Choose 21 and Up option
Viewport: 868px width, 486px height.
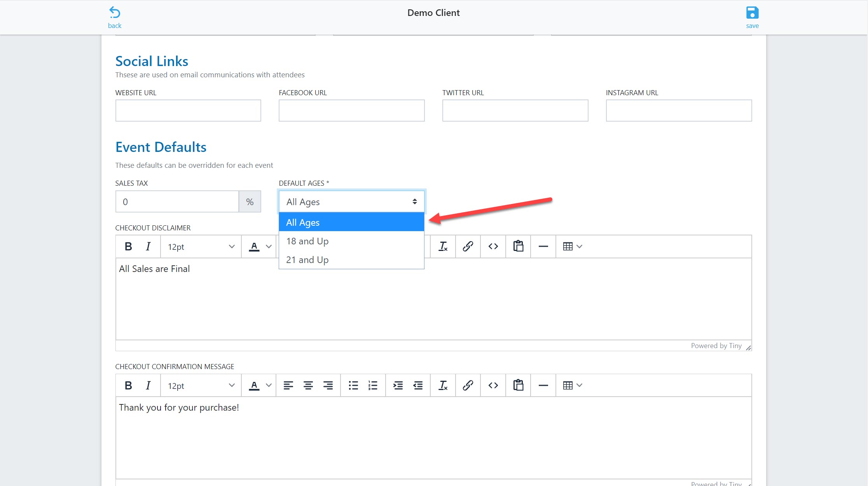(x=351, y=260)
